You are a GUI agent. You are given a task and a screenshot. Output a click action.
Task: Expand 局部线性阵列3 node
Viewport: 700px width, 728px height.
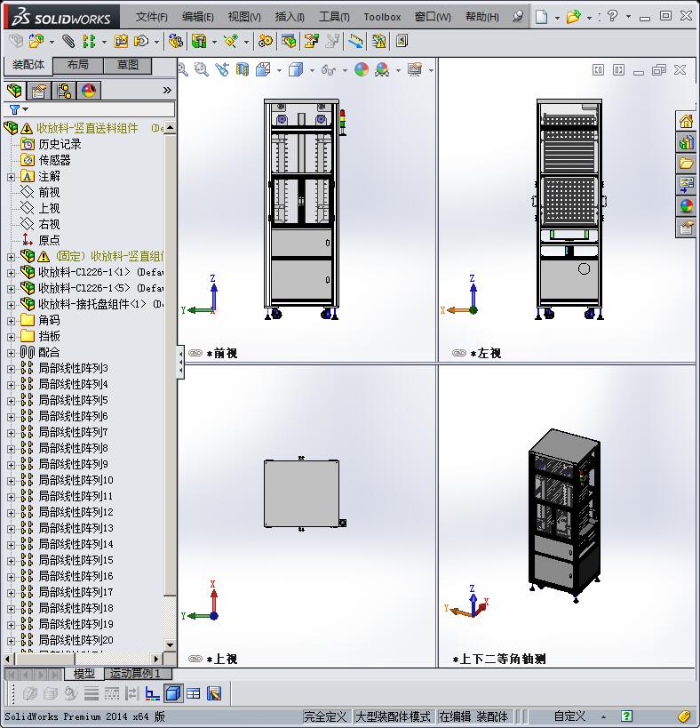12,369
